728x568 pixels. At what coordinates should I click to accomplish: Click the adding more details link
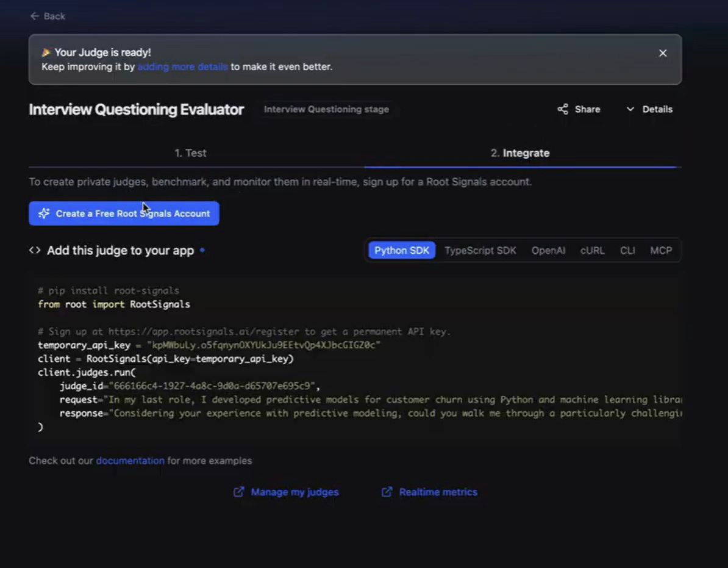click(x=182, y=67)
